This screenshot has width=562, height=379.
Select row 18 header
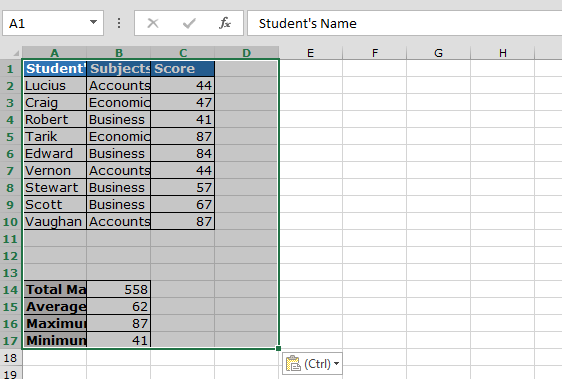coord(11,358)
